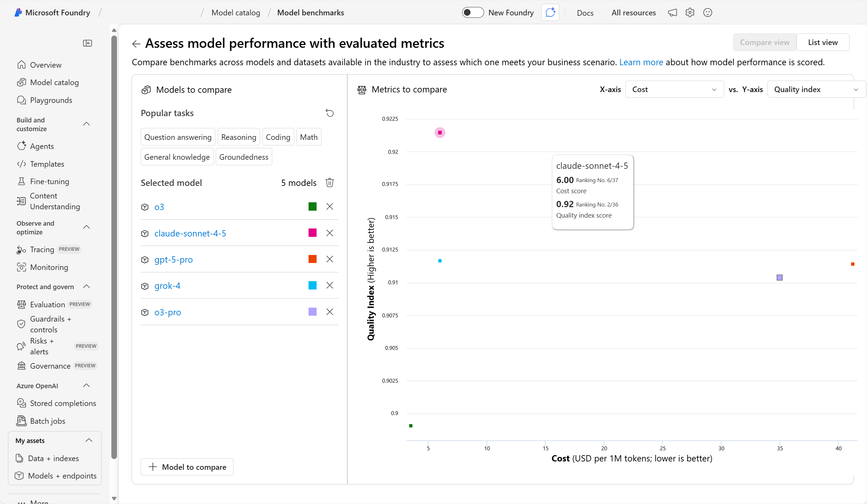Open the X-axis Cost dropdown
The image size is (867, 504).
[674, 90]
